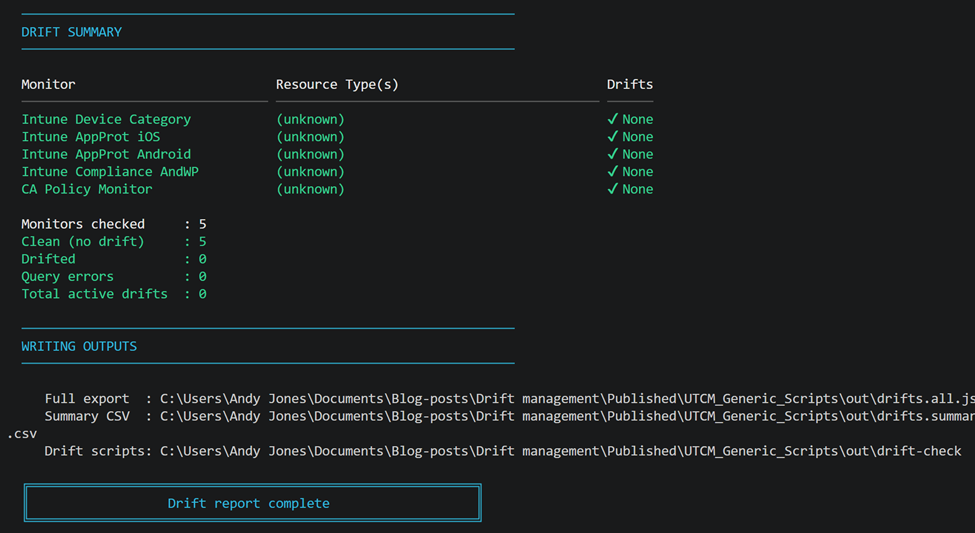Select the checkmark beside Intune AppProt Android
This screenshot has height=533, width=975.
click(x=613, y=154)
